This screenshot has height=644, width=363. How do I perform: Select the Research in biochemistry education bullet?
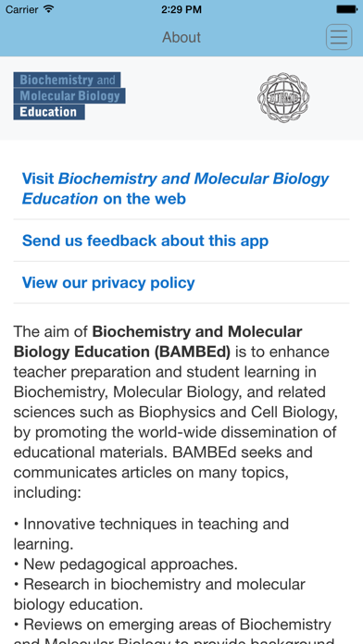pyautogui.click(x=159, y=594)
